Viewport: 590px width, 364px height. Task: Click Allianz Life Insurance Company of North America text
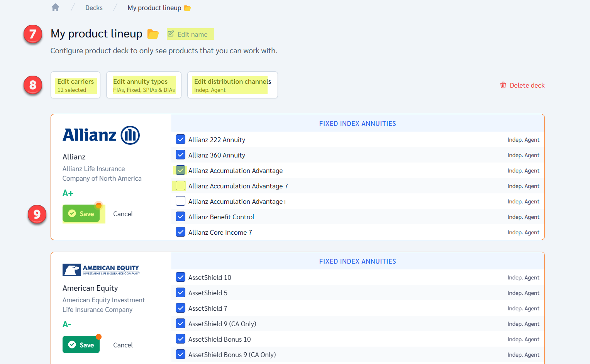102,174
